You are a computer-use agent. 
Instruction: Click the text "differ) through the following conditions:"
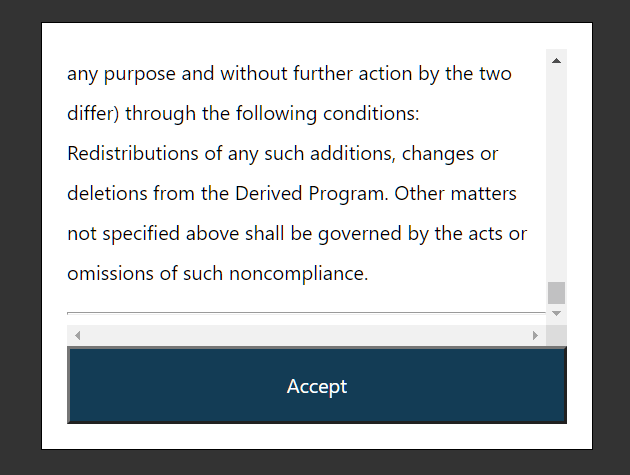[243, 114]
